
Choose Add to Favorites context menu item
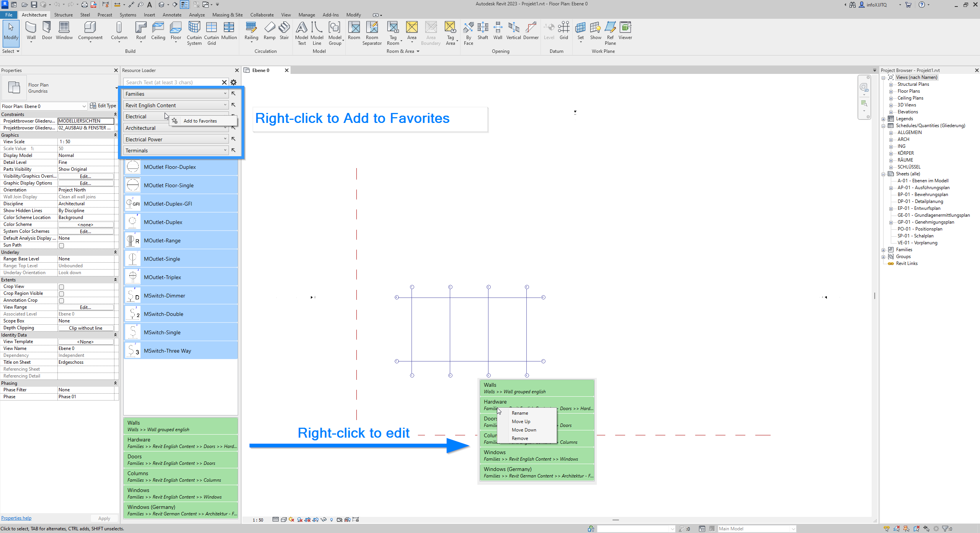200,121
